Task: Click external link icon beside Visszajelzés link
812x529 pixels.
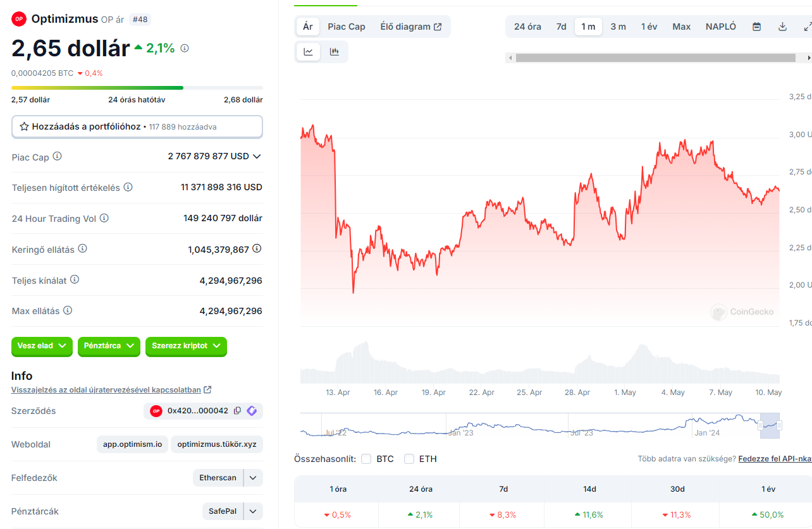Action: coord(208,390)
